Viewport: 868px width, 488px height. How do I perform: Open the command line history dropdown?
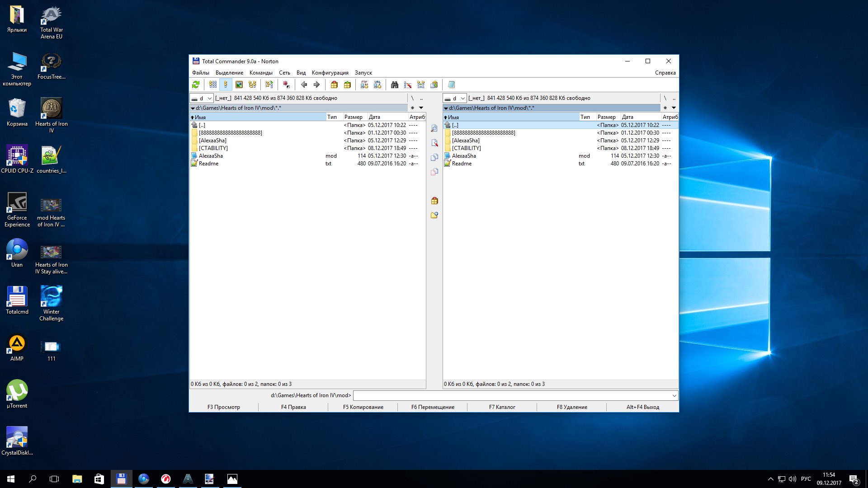674,395
